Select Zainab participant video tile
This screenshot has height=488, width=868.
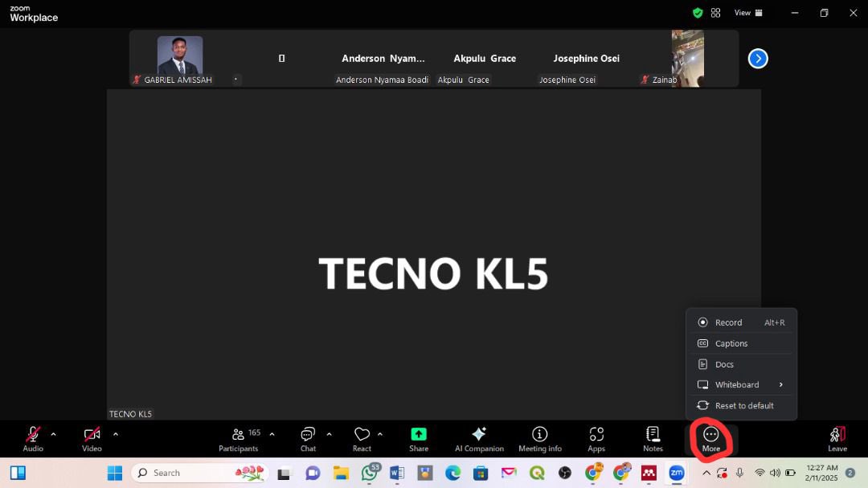click(x=687, y=58)
